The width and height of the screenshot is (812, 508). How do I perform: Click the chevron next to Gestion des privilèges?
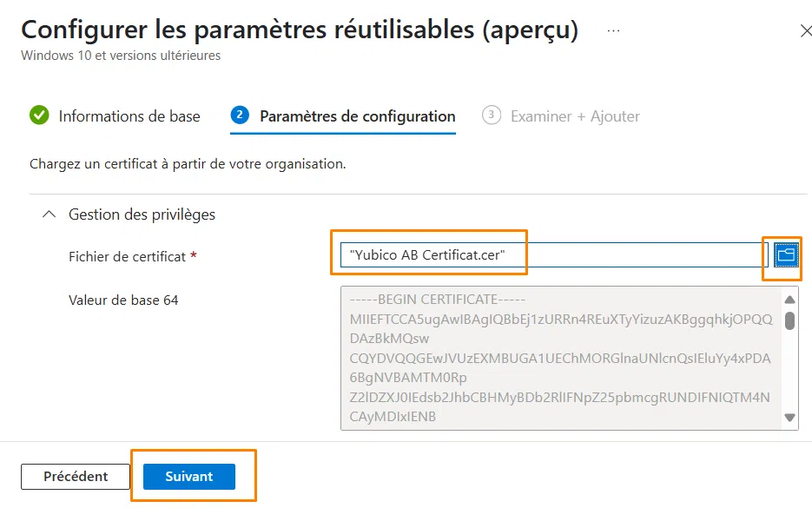coord(49,214)
